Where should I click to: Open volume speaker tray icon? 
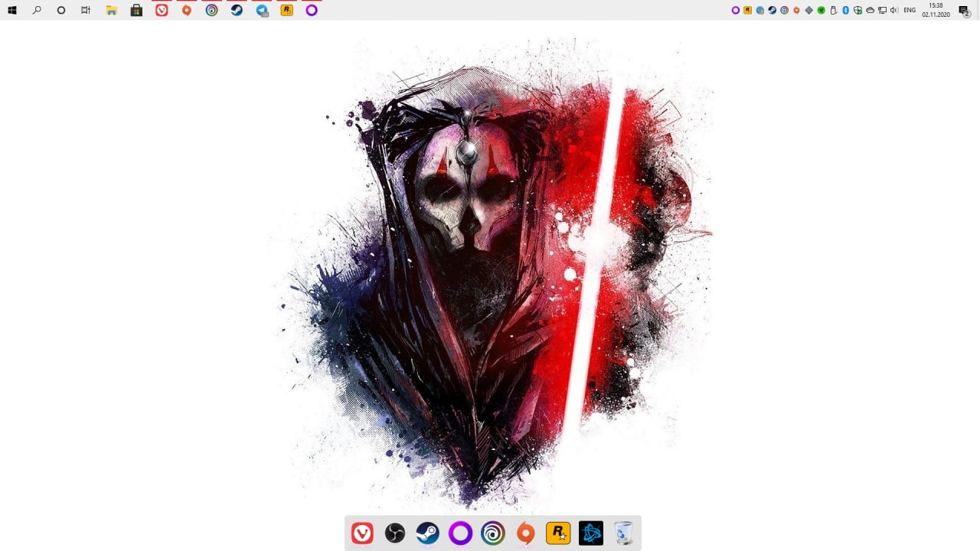click(x=894, y=10)
